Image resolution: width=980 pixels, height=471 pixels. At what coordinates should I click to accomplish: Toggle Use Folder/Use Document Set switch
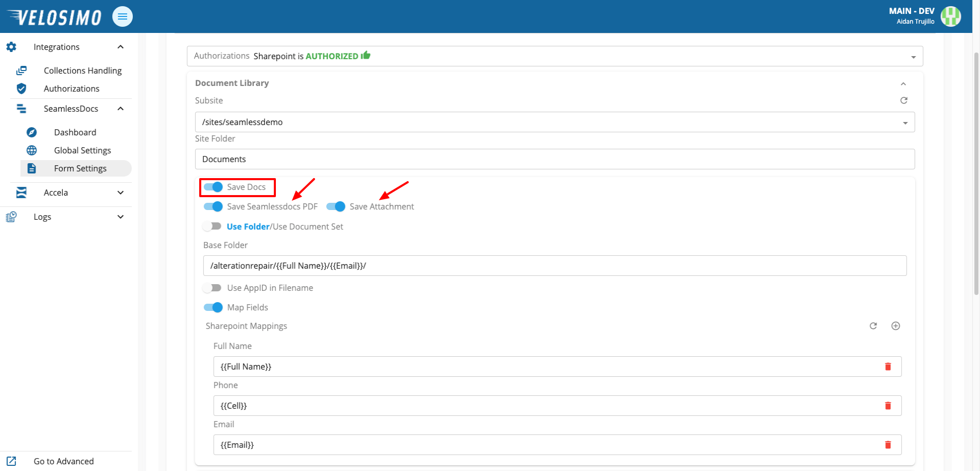click(x=212, y=226)
